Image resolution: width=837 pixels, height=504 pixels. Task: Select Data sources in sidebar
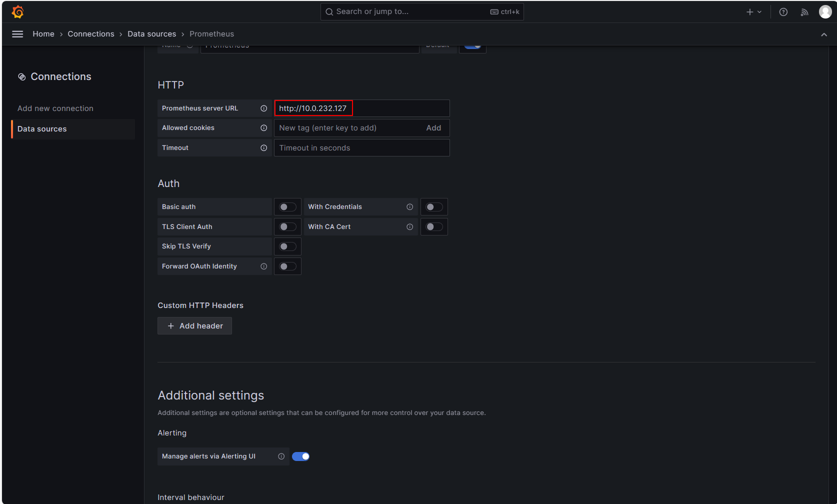click(x=42, y=129)
